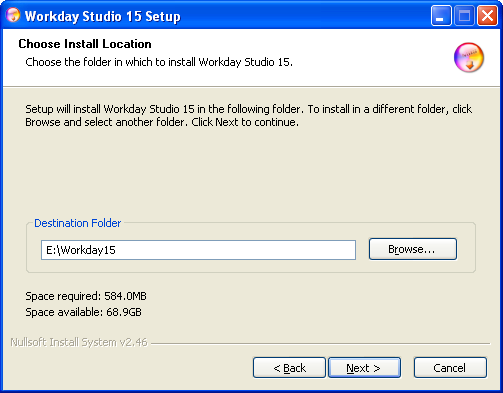Close the setup window with the red X
503x393 pixels.
[x=487, y=16]
